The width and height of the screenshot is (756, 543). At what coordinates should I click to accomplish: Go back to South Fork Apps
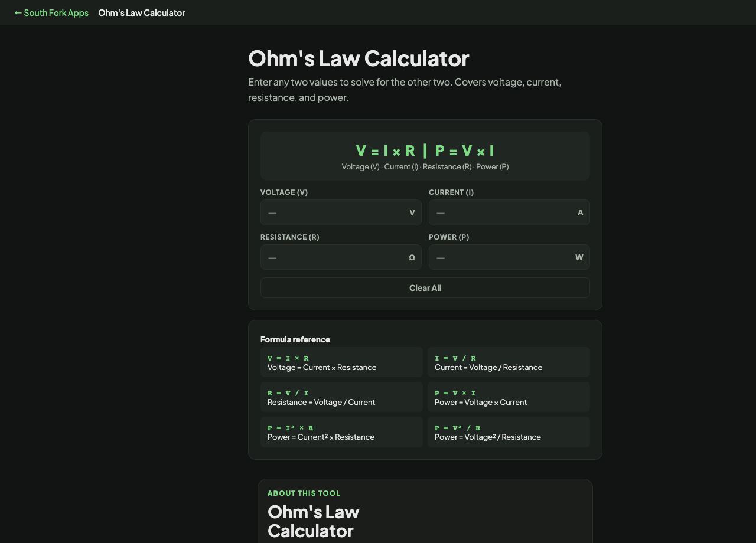pos(51,12)
